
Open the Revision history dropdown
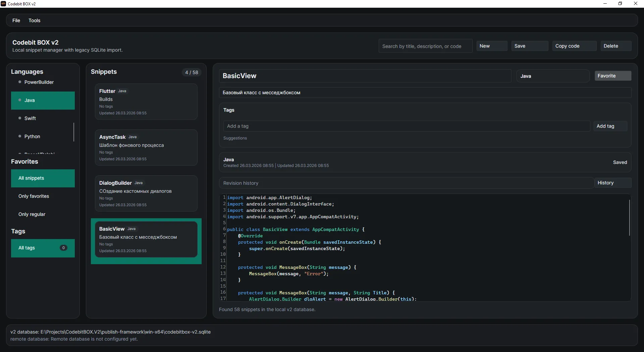point(406,183)
